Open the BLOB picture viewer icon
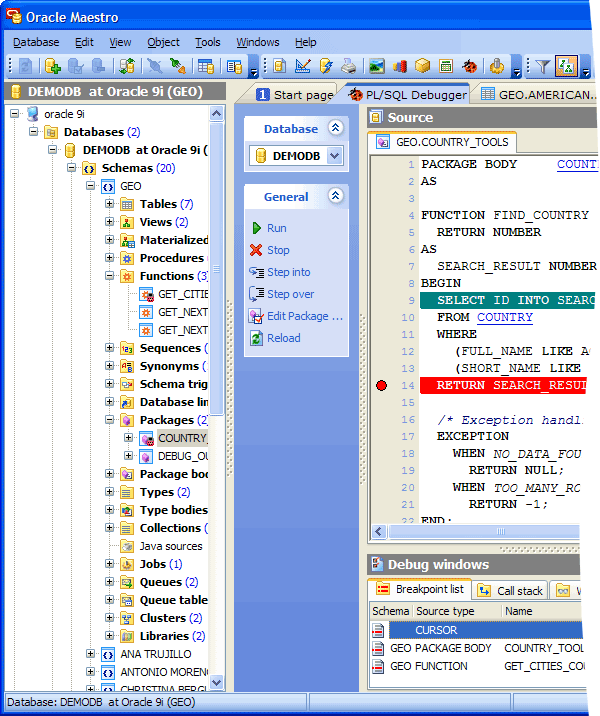 (x=377, y=67)
